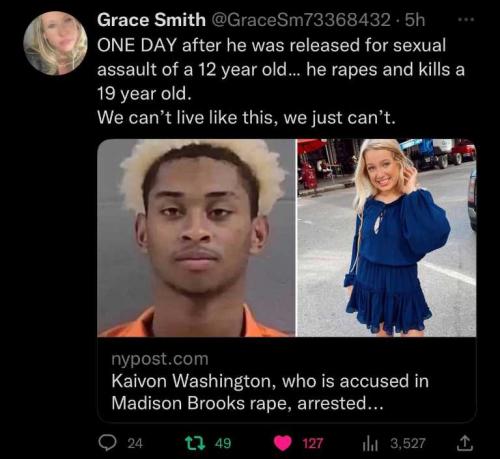The height and width of the screenshot is (459, 500).
Task: Open the views analytics bar-chart icon
Action: coord(370,444)
